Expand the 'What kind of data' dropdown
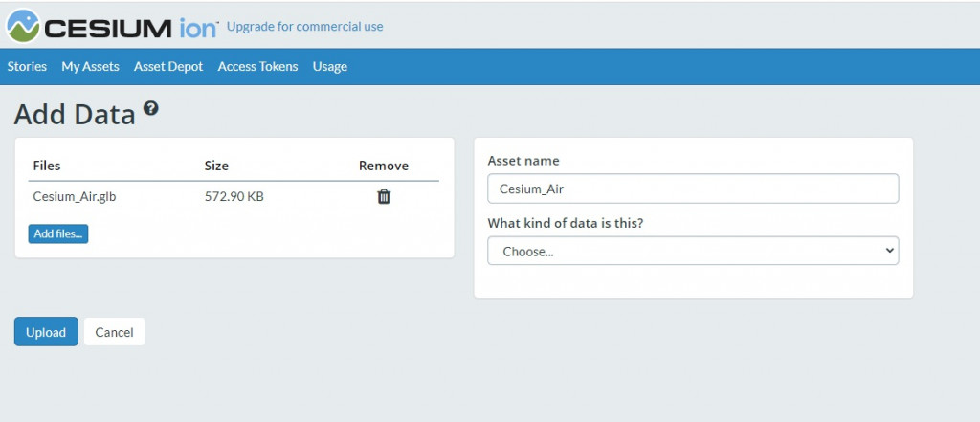Screen dimensions: 980x422 click(x=693, y=251)
